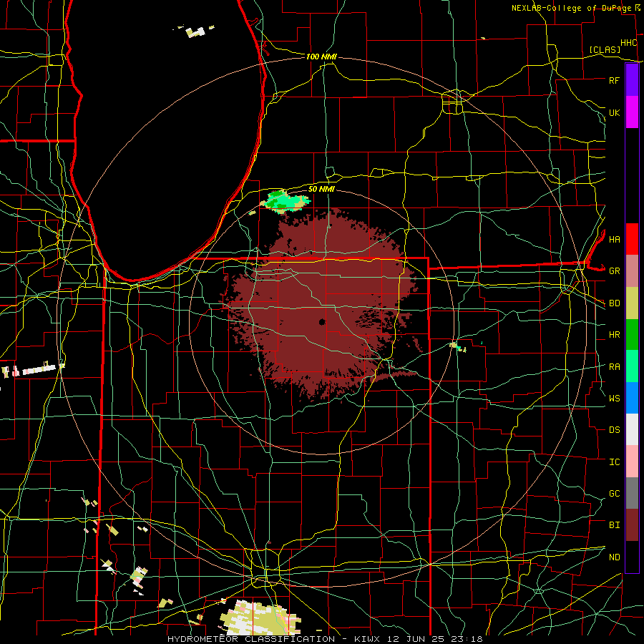Click the light pink IC swatch
Screen dimensions: 644x644
[x=632, y=462]
